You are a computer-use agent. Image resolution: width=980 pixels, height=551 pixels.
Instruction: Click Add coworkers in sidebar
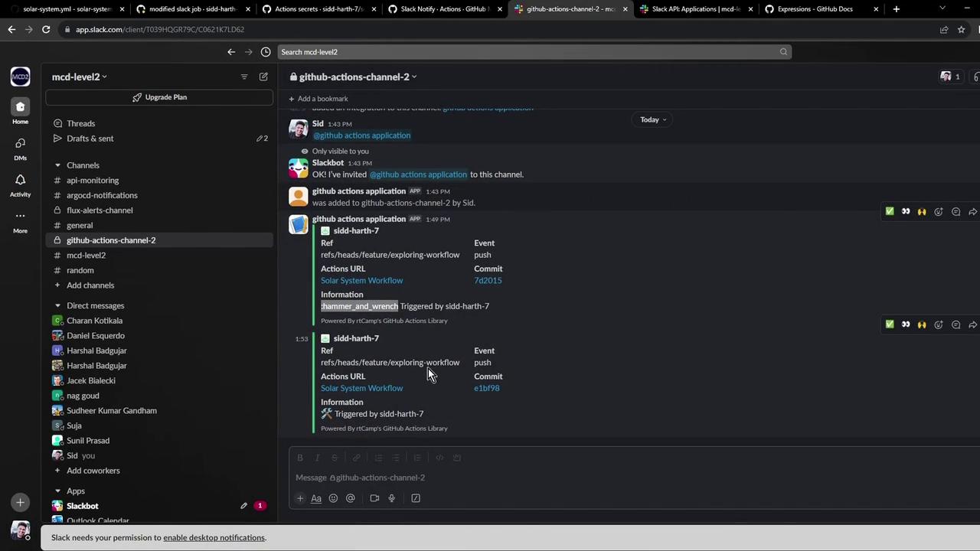pos(93,471)
